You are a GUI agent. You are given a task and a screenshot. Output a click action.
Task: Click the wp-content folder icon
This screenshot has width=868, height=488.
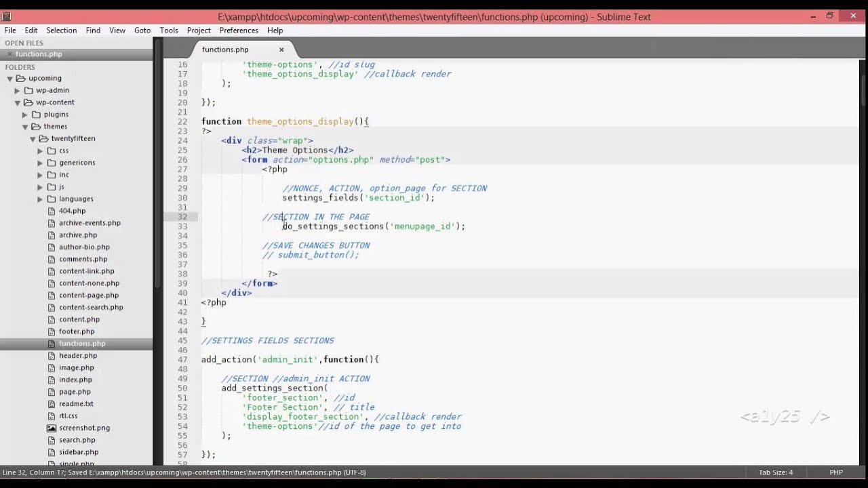tap(28, 102)
